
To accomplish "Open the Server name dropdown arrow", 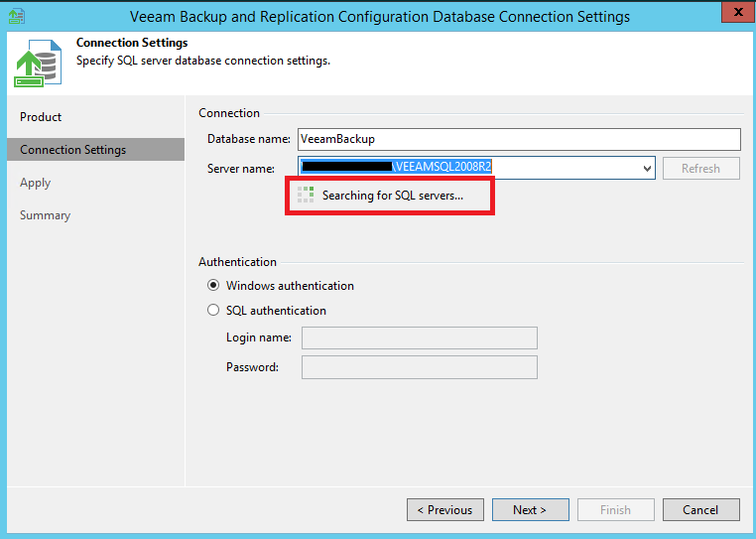I will click(x=647, y=168).
